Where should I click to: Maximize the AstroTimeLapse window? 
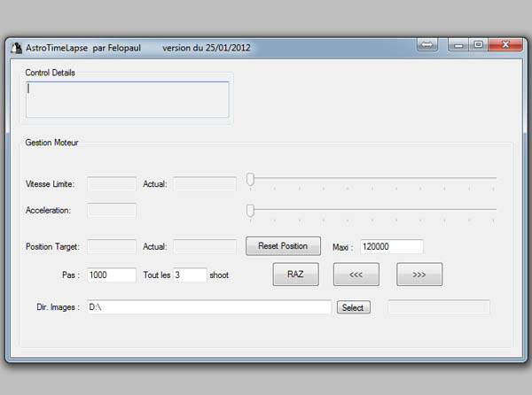coord(478,44)
